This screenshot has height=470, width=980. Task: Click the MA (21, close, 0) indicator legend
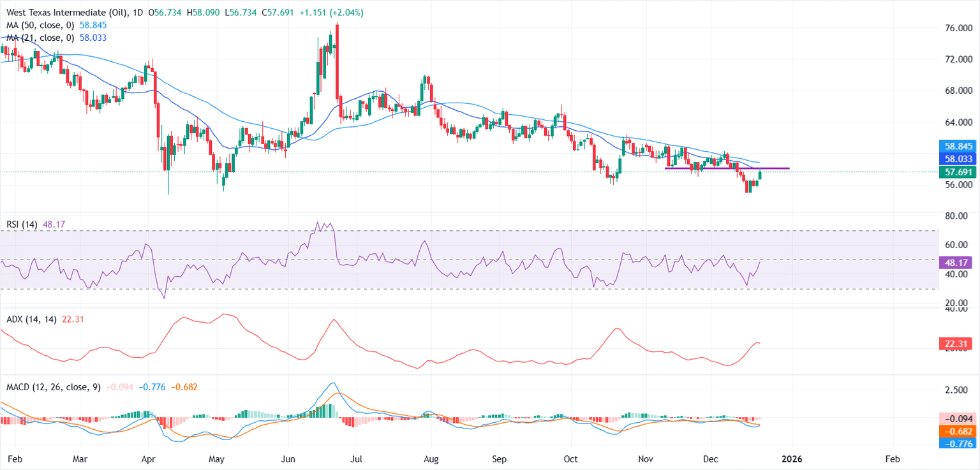40,38
